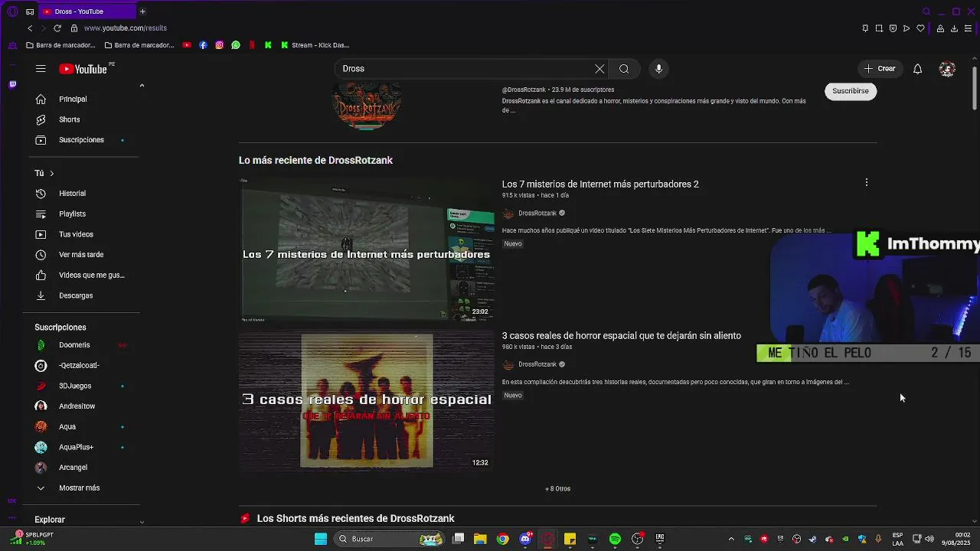
Task: Open the YouTube hamburger guide menu
Action: coord(41,69)
